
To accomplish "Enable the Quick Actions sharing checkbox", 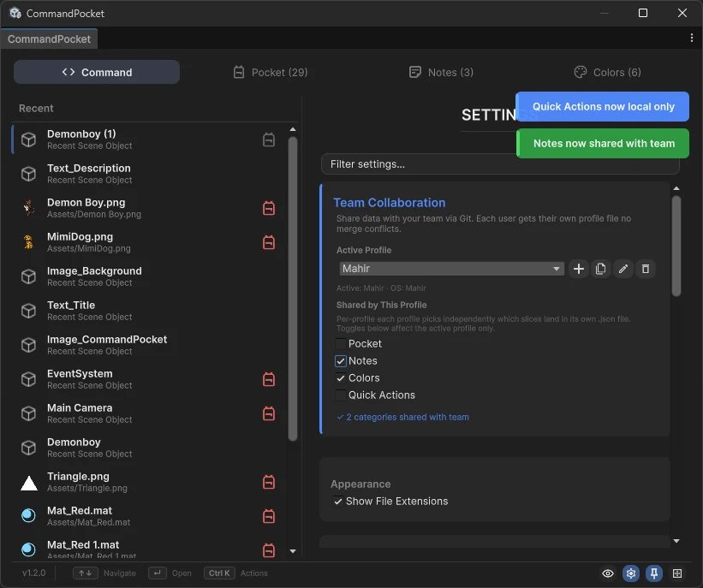I will (x=341, y=395).
